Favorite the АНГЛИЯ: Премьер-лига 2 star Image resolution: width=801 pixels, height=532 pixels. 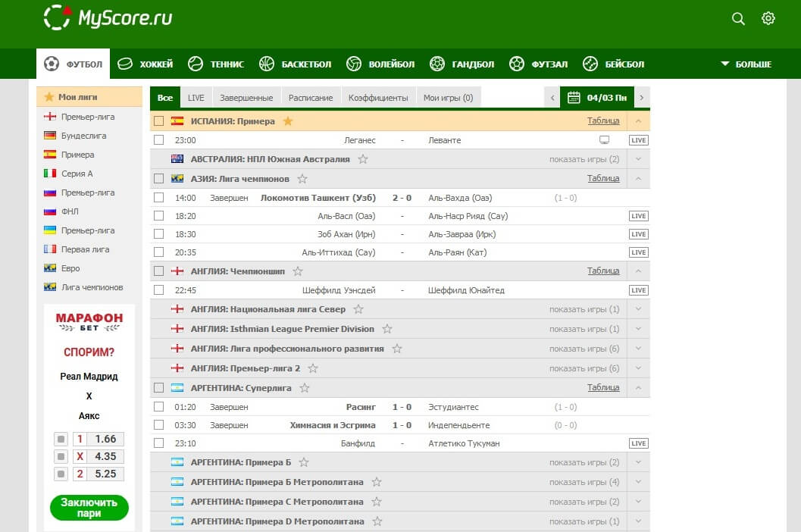(x=313, y=368)
